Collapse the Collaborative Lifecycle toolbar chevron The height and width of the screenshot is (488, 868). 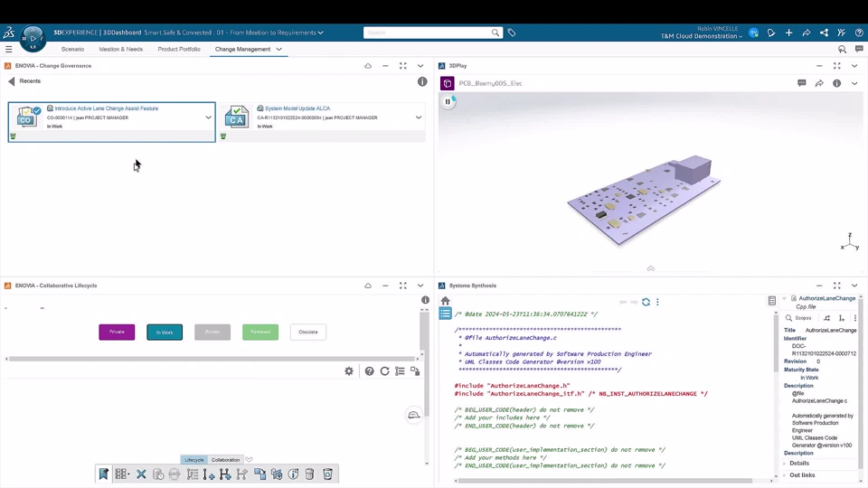pyautogui.click(x=250, y=460)
